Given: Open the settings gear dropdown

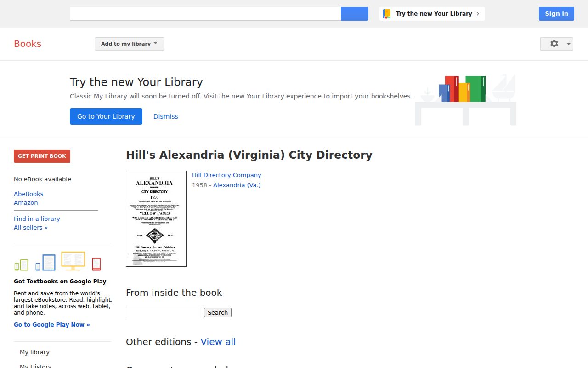Looking at the screenshot, I should [x=557, y=44].
